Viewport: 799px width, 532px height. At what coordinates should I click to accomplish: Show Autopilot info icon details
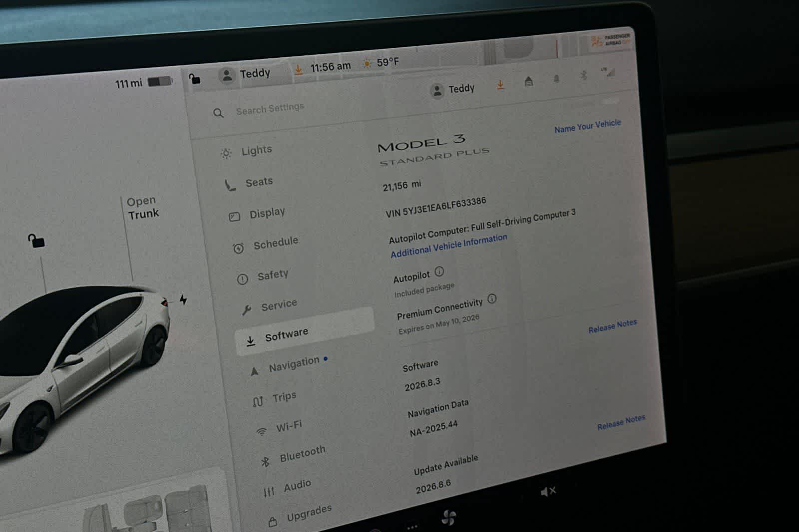pyautogui.click(x=439, y=271)
